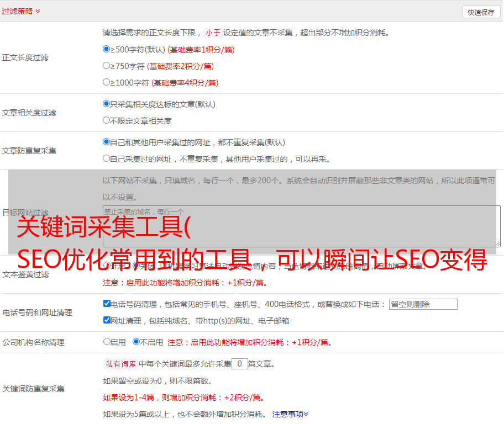Choose the ≥750字符 length filter

pos(107,66)
